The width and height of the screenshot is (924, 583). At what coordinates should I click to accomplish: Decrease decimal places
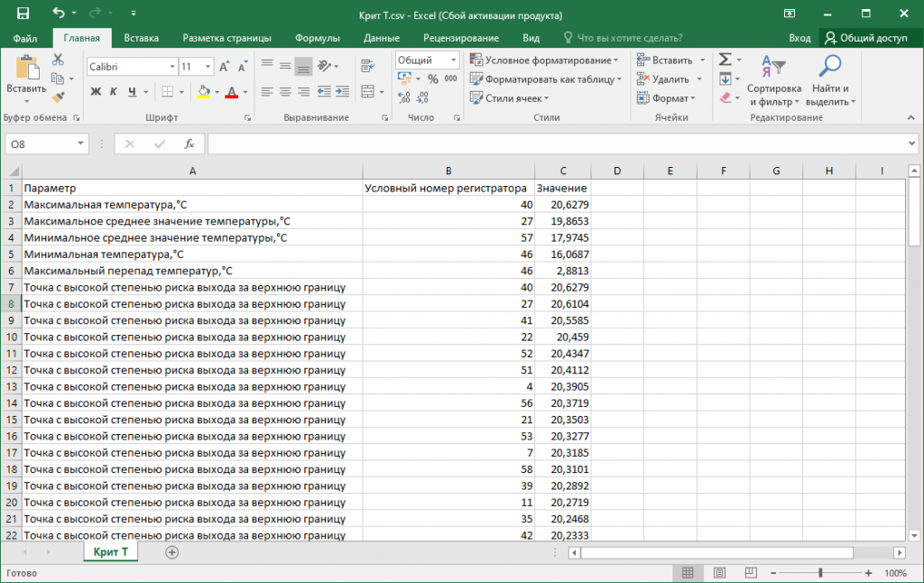coord(422,97)
